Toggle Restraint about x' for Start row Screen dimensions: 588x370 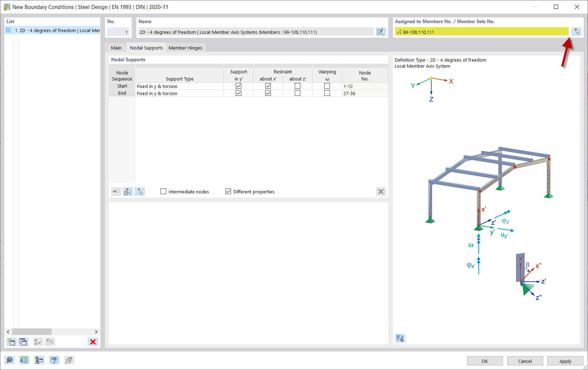coord(268,86)
